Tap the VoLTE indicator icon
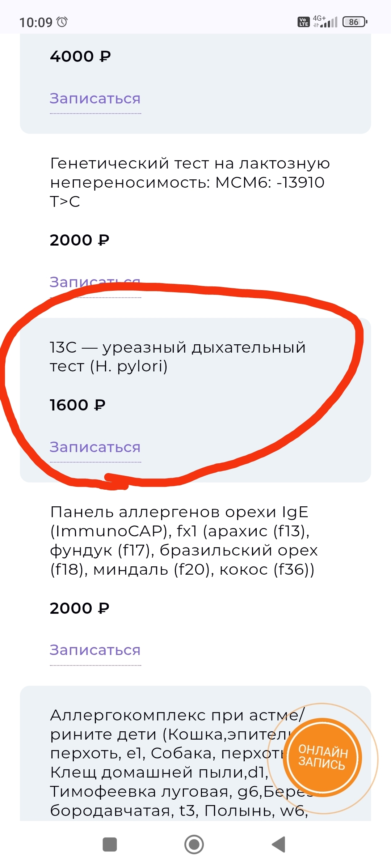Viewport: 391px width, 868px height. (303, 22)
